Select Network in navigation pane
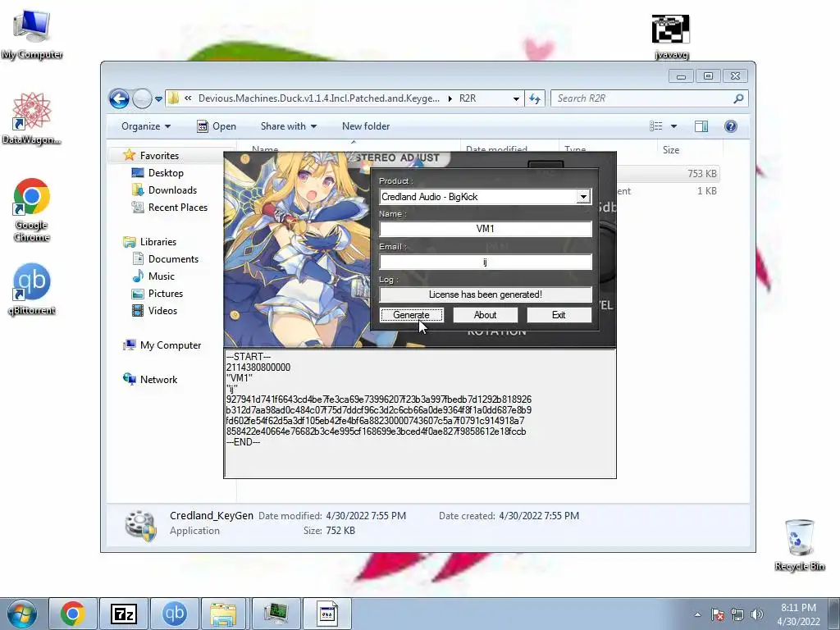The width and height of the screenshot is (840, 630). coord(158,379)
